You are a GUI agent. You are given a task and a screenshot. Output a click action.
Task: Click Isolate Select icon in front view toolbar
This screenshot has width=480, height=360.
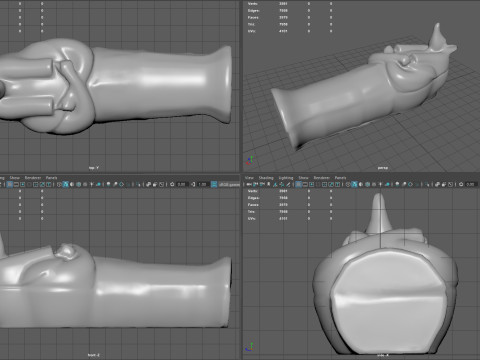point(138,184)
